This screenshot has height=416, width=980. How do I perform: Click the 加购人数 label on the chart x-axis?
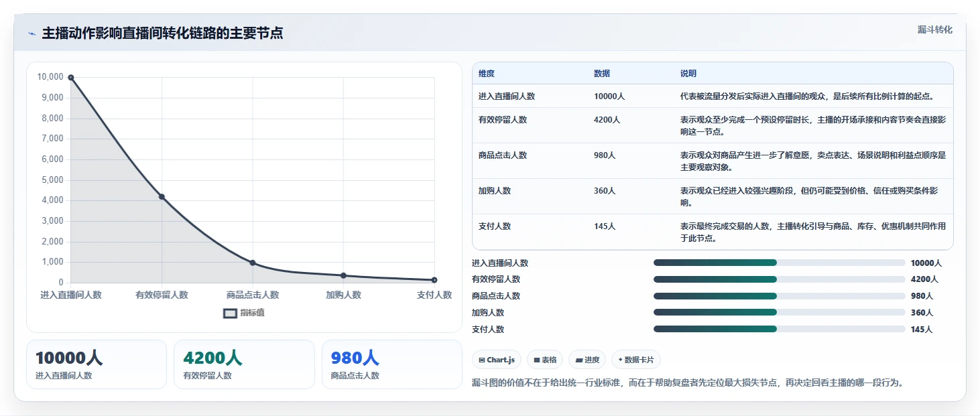pyautogui.click(x=343, y=295)
